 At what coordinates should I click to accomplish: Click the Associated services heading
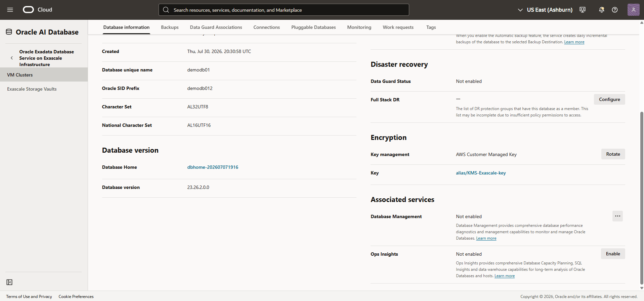tap(402, 200)
